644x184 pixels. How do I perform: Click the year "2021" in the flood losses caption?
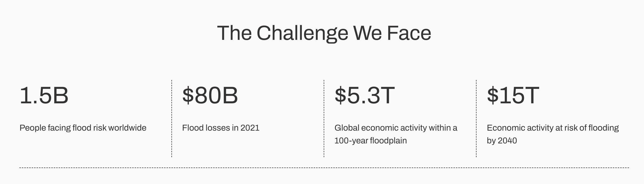(250, 128)
